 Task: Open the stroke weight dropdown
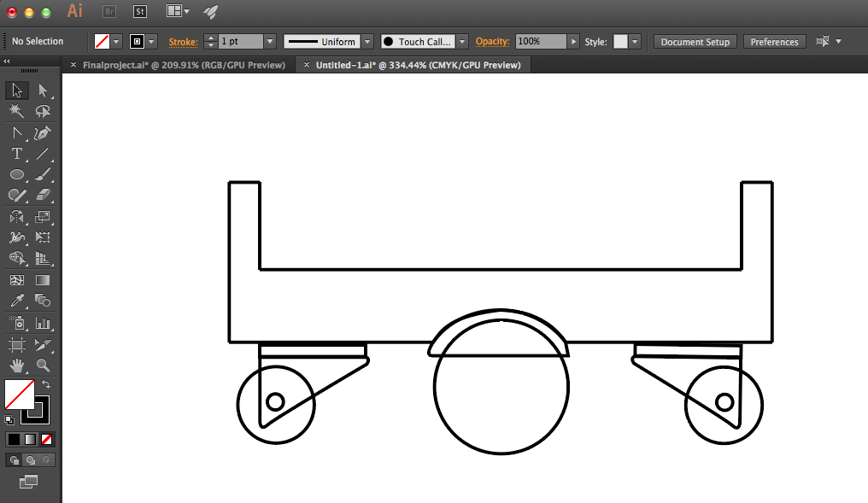[x=270, y=42]
